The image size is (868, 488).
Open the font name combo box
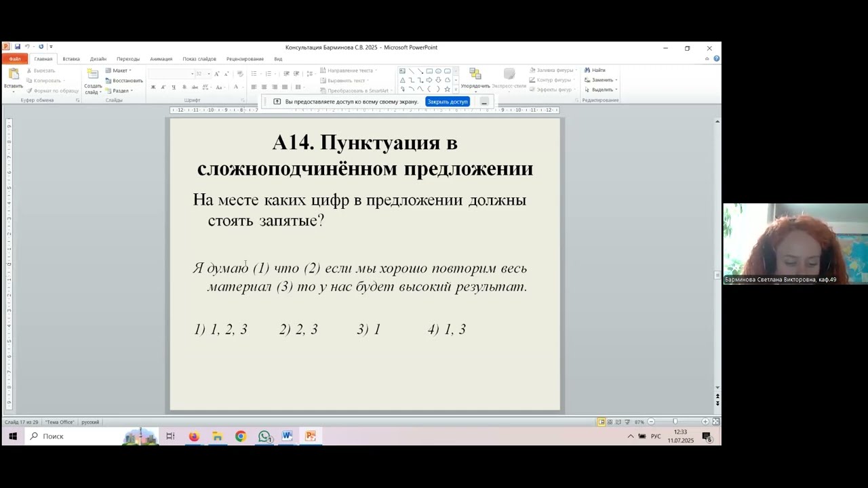(x=171, y=73)
